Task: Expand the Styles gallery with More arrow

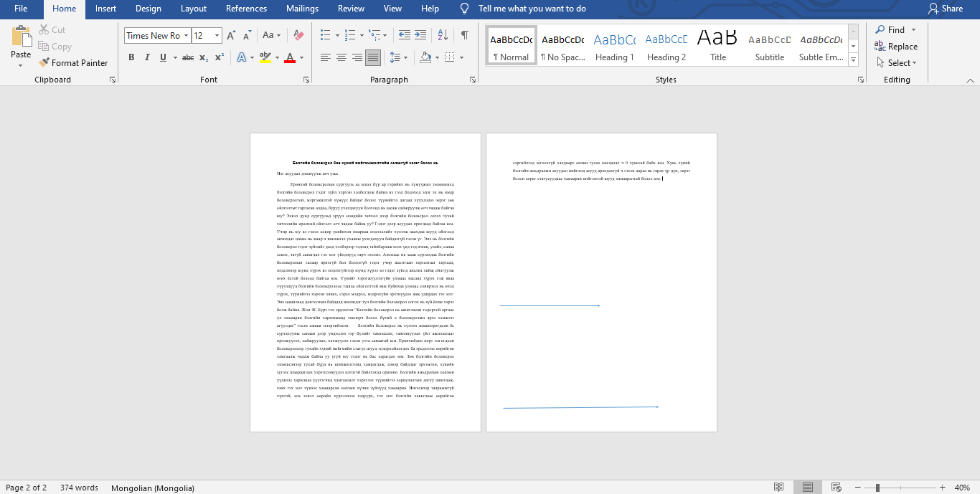Action: tap(853, 59)
